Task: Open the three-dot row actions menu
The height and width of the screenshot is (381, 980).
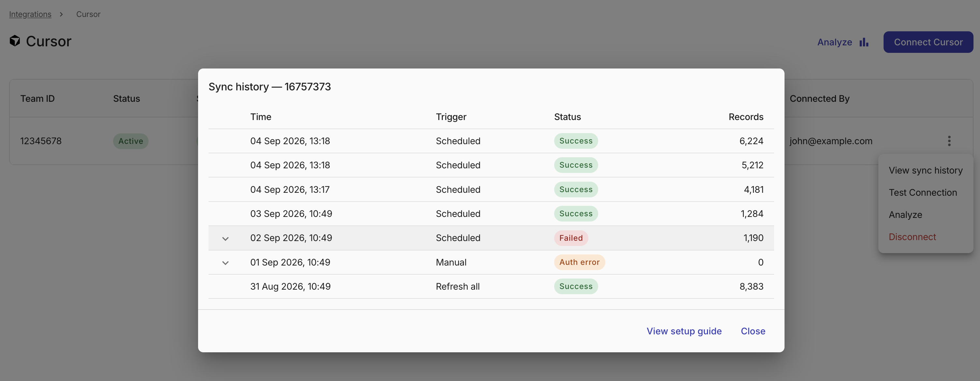Action: [x=949, y=141]
